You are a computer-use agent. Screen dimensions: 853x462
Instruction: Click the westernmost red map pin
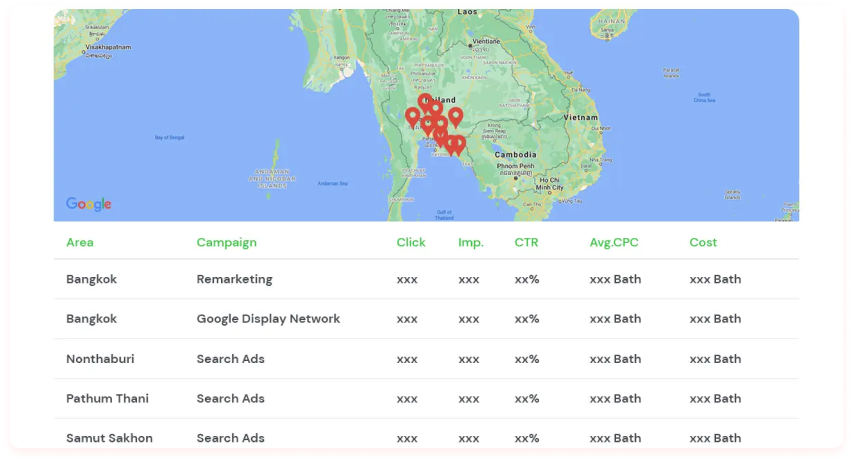tap(412, 116)
